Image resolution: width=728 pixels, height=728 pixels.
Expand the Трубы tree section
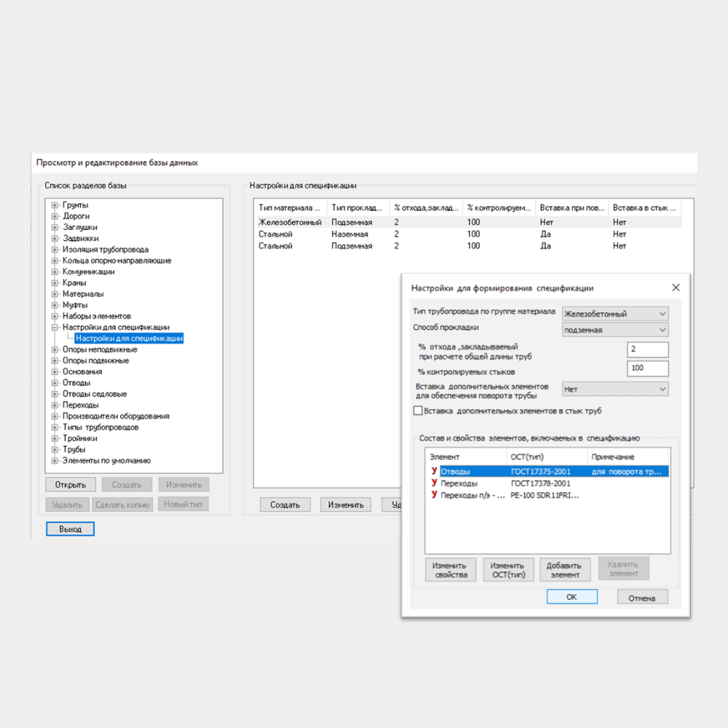(55, 450)
